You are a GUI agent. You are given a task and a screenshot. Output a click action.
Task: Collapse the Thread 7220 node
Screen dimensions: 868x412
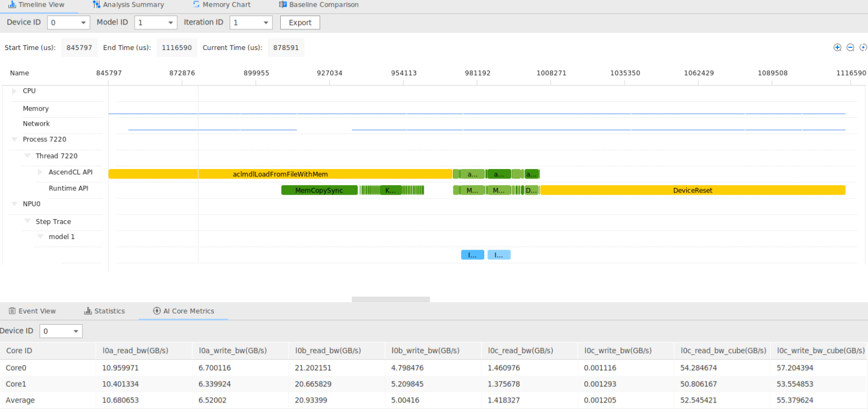pyautogui.click(x=27, y=156)
